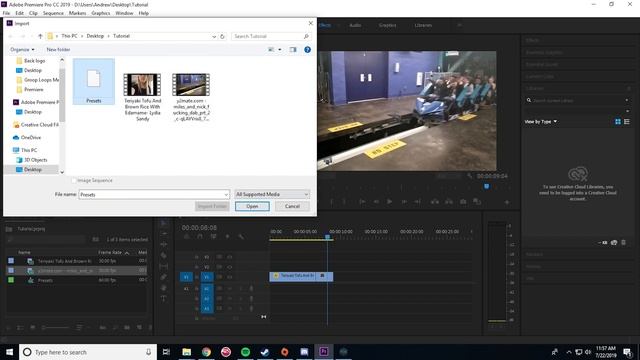Viewport: 640px width, 360px height.
Task: Select the Track Select Forward tool
Action: [x=164, y=233]
